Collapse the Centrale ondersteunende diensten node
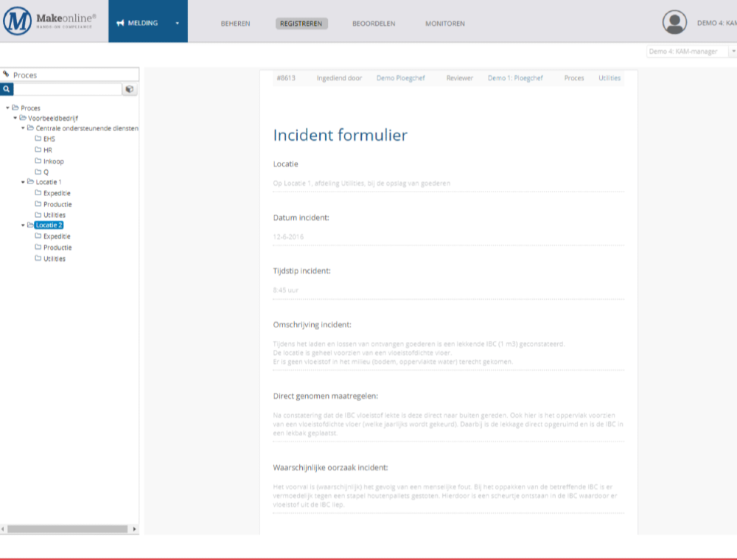The image size is (737, 560). coord(23,128)
